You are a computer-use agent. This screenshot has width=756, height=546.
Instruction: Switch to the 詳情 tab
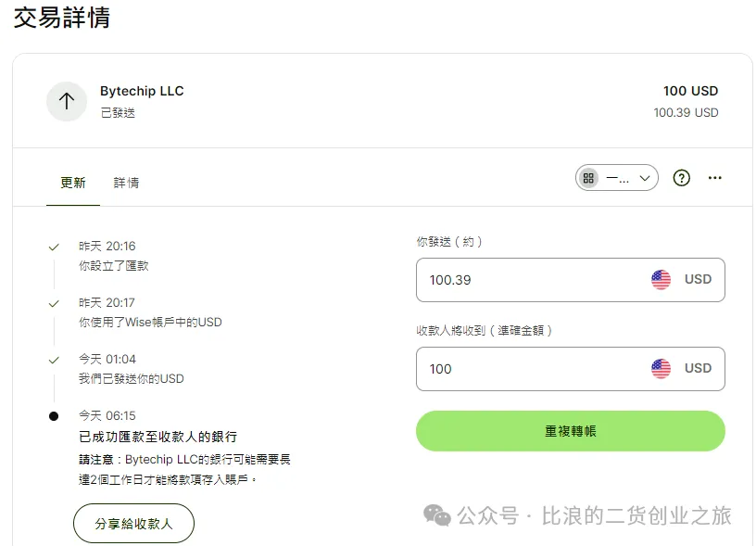tap(127, 183)
